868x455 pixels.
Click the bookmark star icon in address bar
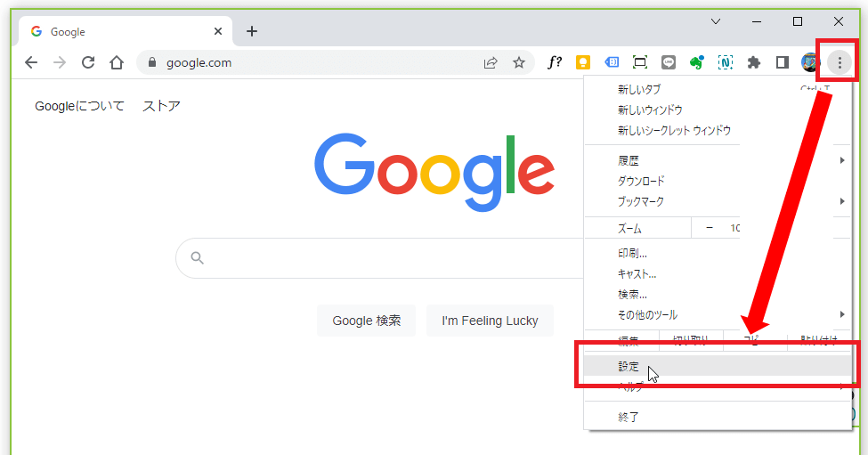tap(519, 62)
